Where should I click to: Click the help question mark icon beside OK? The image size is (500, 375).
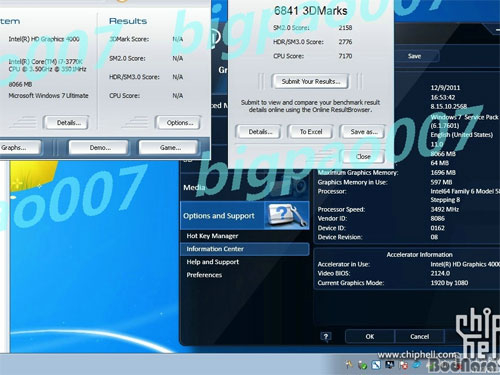click(326, 337)
